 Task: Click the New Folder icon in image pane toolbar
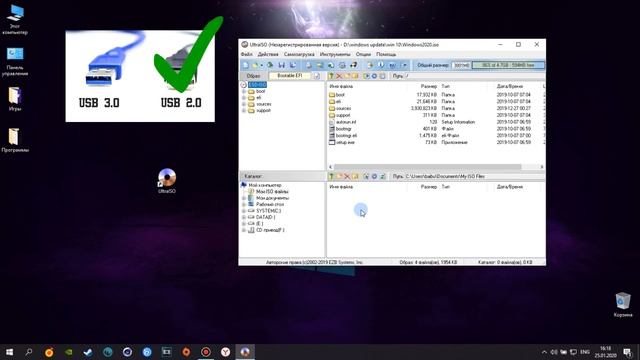point(347,76)
